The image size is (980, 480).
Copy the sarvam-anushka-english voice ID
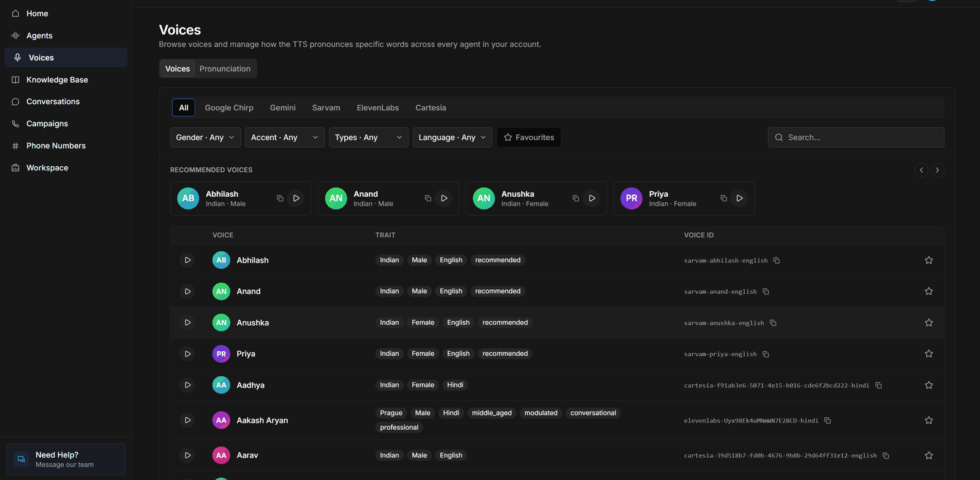coord(773,323)
